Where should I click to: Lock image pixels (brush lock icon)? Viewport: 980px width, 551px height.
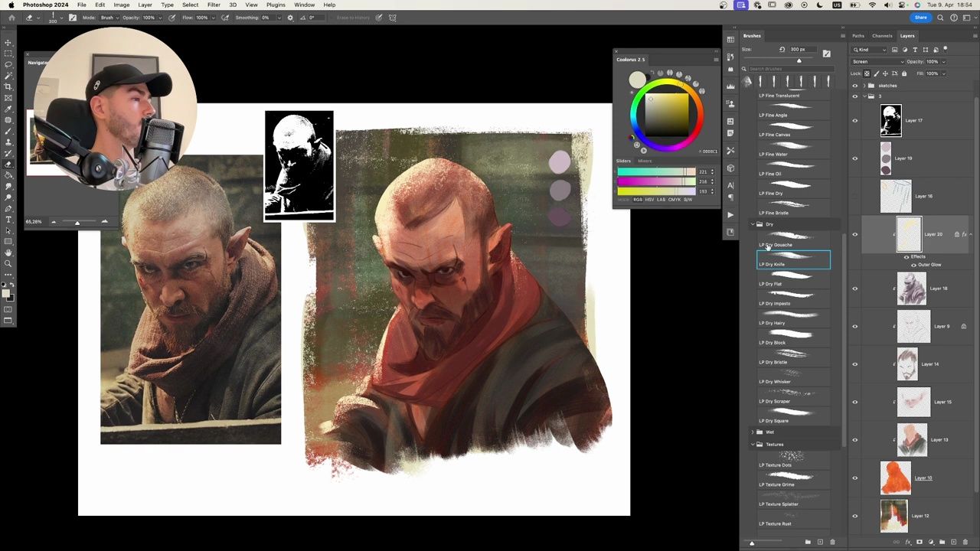877,73
